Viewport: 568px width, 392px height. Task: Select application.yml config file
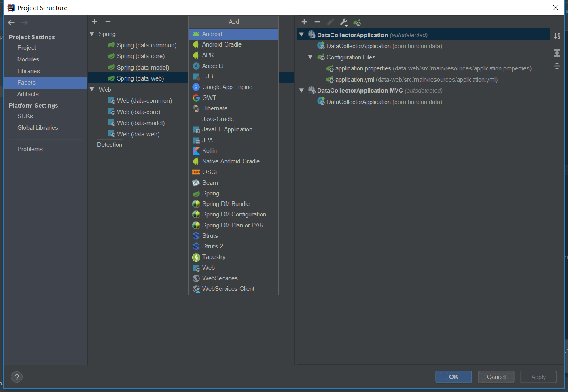[x=412, y=80]
